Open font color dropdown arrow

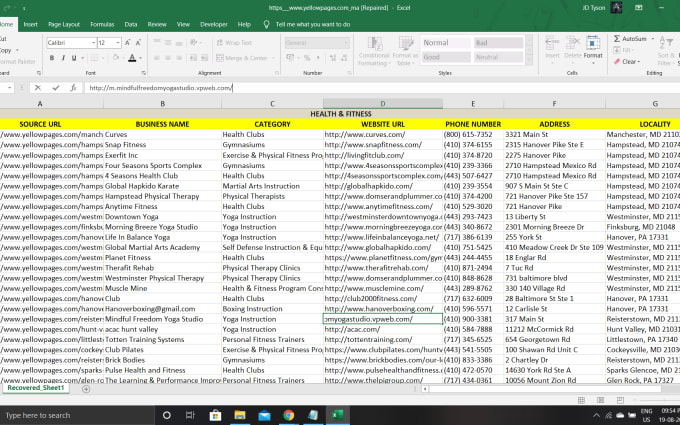coord(141,58)
